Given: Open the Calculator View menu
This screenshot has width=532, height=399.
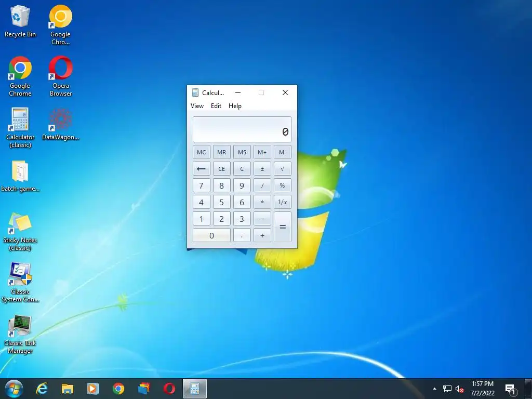Looking at the screenshot, I should click(x=197, y=106).
